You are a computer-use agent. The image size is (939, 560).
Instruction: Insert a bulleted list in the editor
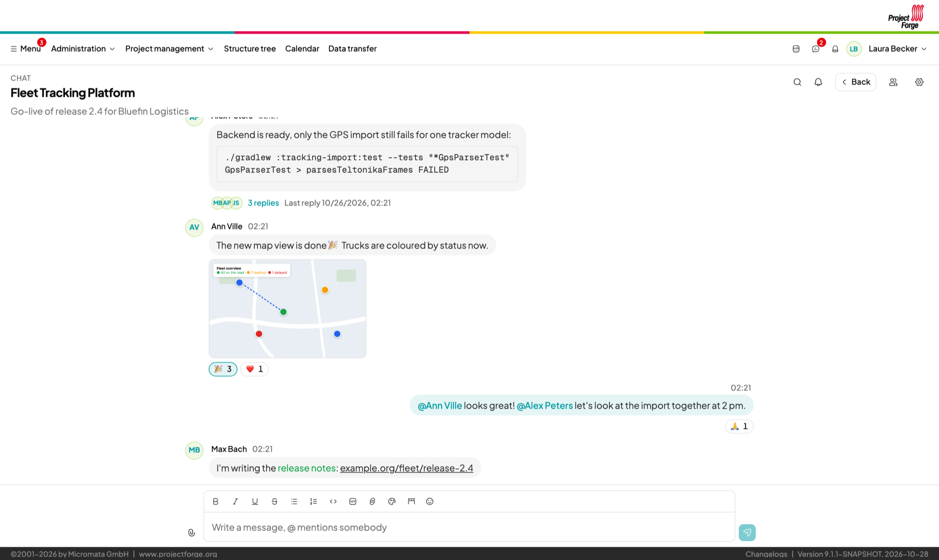coord(294,501)
